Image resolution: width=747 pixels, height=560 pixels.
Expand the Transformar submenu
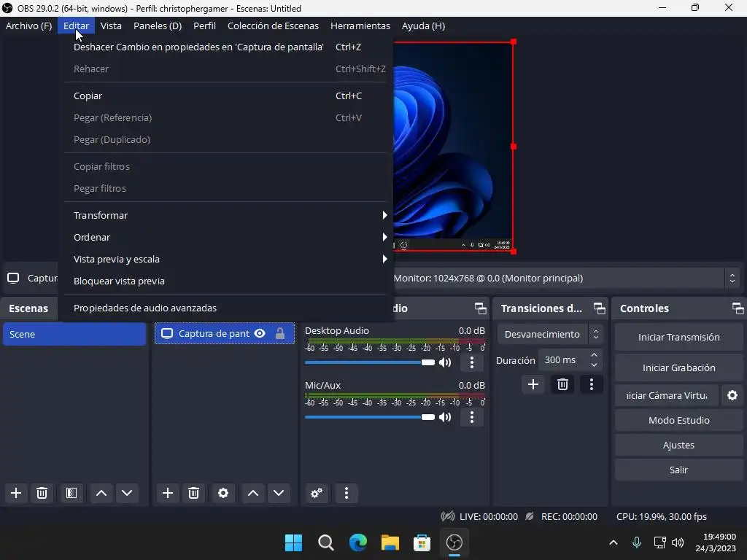[x=229, y=215]
